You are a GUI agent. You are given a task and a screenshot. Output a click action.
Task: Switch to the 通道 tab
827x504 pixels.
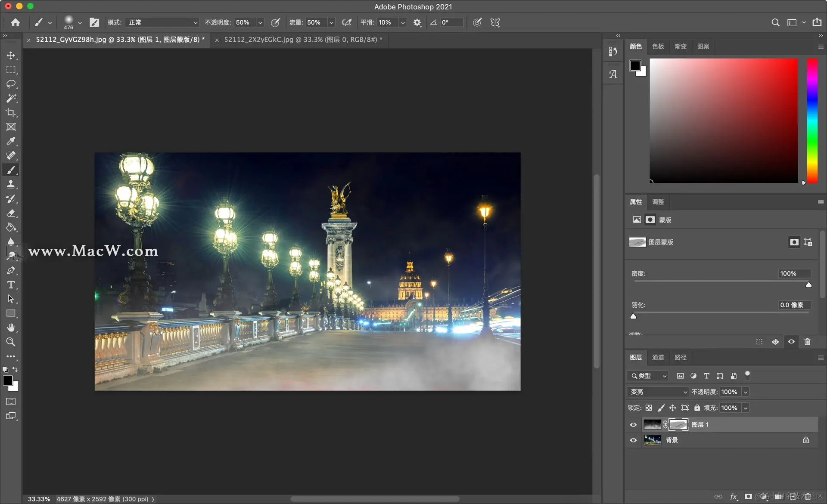[x=658, y=357]
